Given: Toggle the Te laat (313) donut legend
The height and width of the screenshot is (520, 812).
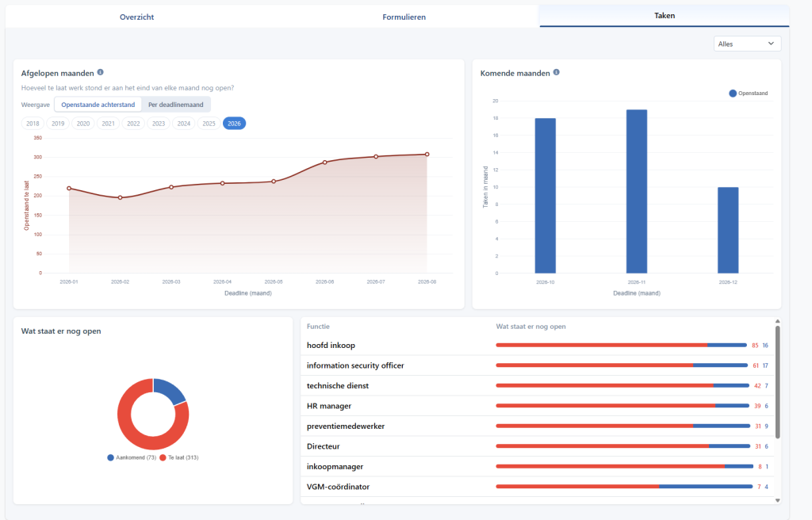Looking at the screenshot, I should coord(179,458).
